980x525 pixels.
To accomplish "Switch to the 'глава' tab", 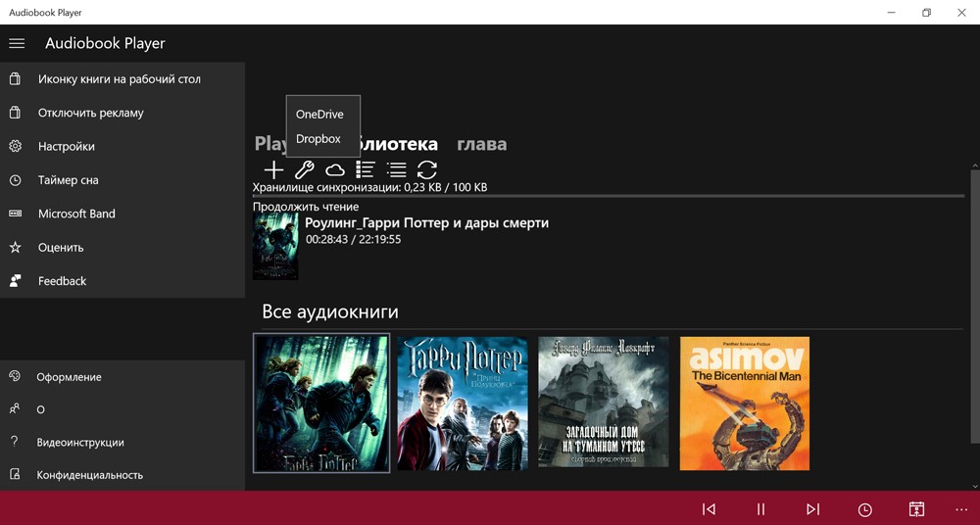I will (x=481, y=144).
